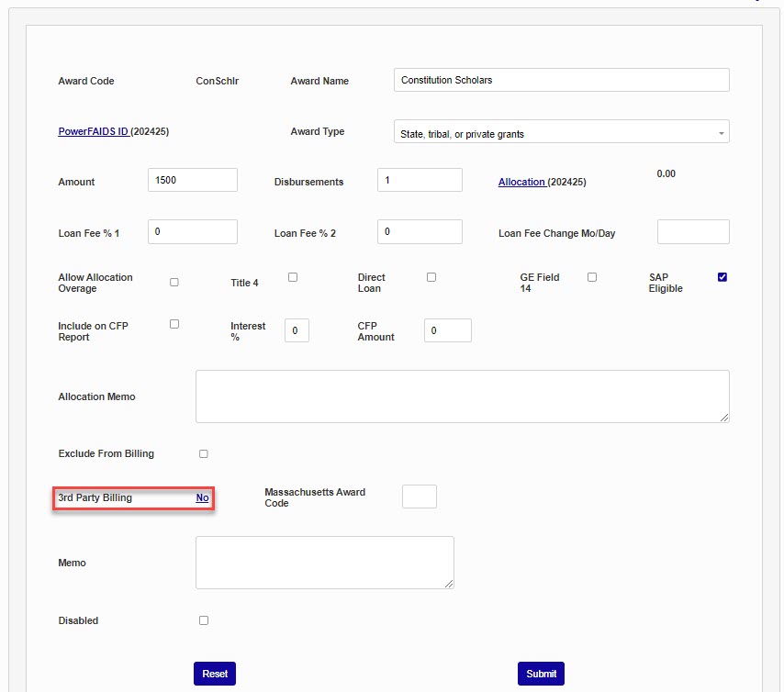This screenshot has height=692, width=784.
Task: Check the Title 4 checkbox
Action: [293, 277]
